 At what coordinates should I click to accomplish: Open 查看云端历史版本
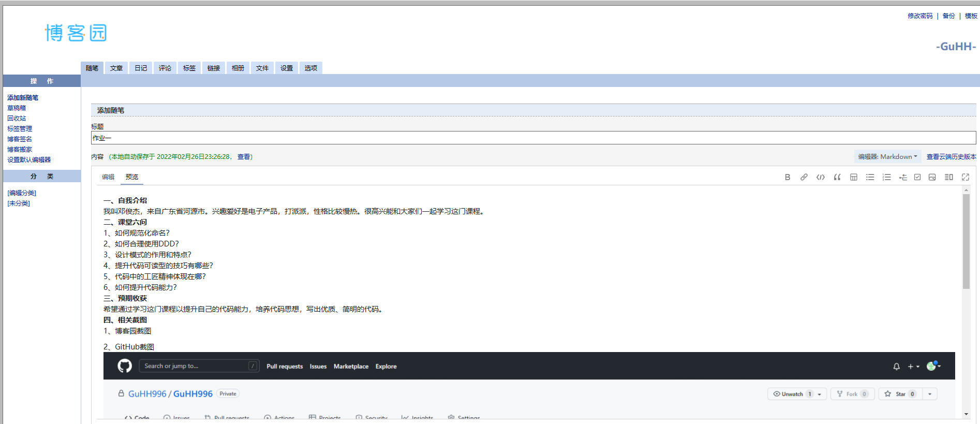pos(951,156)
